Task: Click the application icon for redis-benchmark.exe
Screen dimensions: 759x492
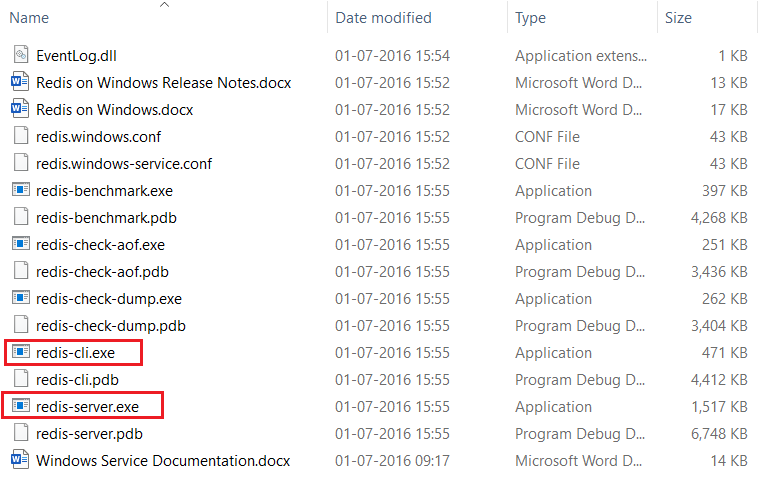Action: coord(20,189)
